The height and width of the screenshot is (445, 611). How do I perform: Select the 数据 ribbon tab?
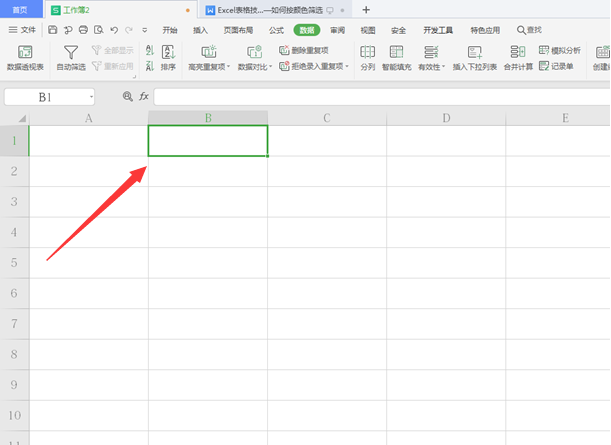307,30
